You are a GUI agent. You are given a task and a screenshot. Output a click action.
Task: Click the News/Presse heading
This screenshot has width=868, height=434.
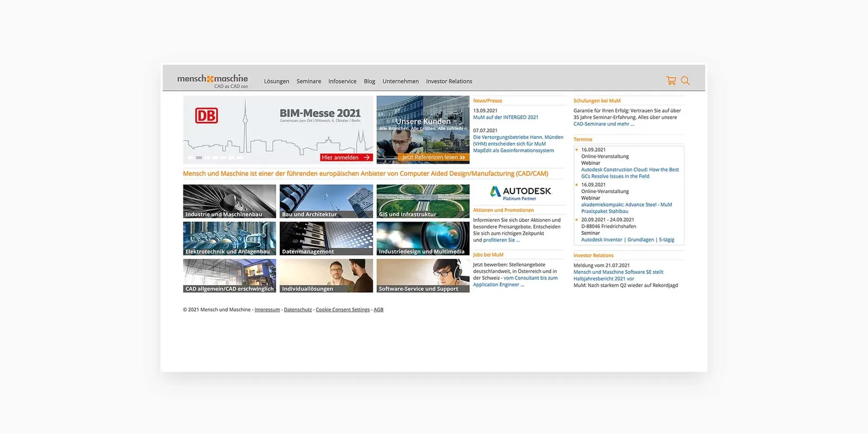click(488, 101)
